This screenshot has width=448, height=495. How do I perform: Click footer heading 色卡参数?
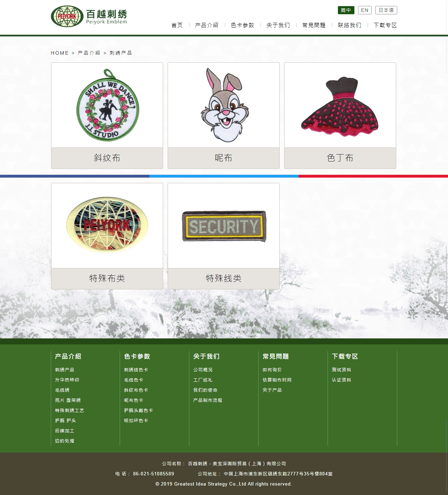[137, 356]
